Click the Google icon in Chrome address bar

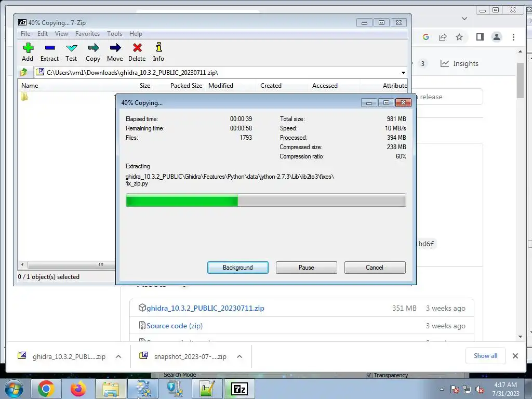pyautogui.click(x=426, y=37)
